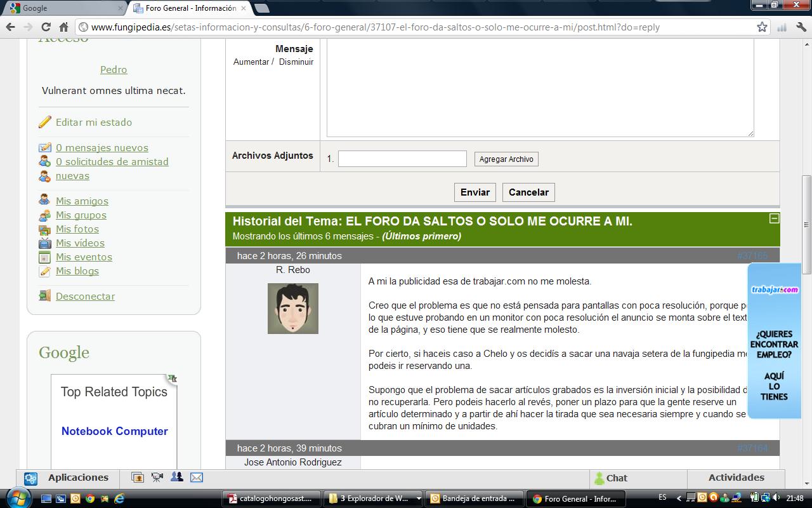Click Aumentar to enlarge message box
Viewport: 812px width, 508px height.
point(251,62)
